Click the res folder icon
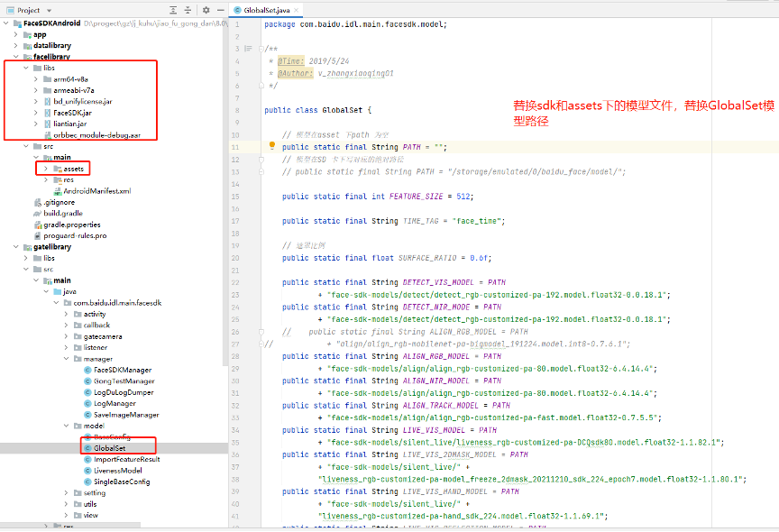779x532 pixels. (58, 179)
